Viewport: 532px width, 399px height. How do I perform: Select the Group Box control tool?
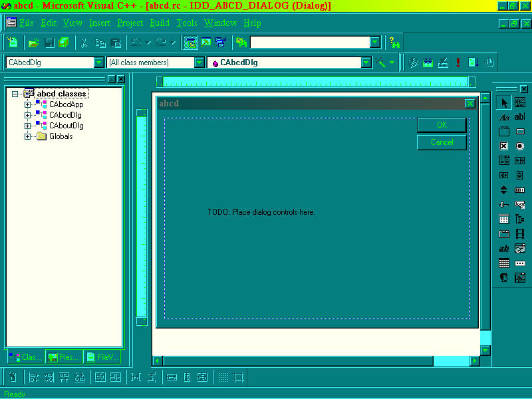tap(504, 132)
